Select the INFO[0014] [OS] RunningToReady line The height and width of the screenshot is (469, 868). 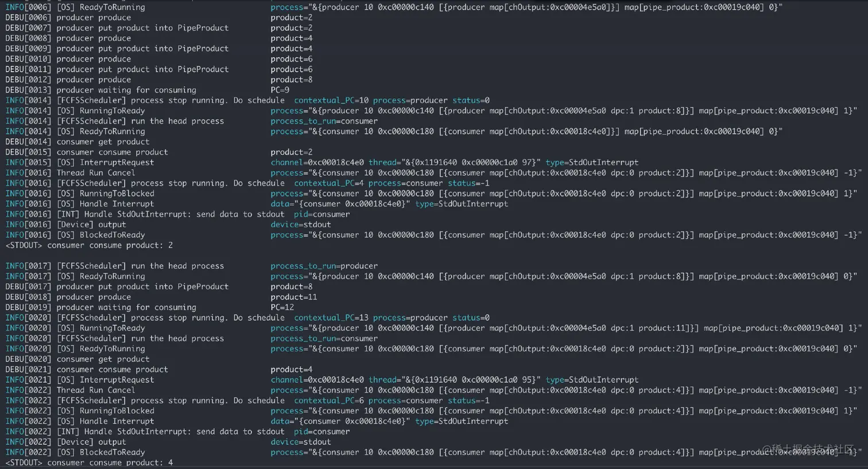pyautogui.click(x=431, y=110)
